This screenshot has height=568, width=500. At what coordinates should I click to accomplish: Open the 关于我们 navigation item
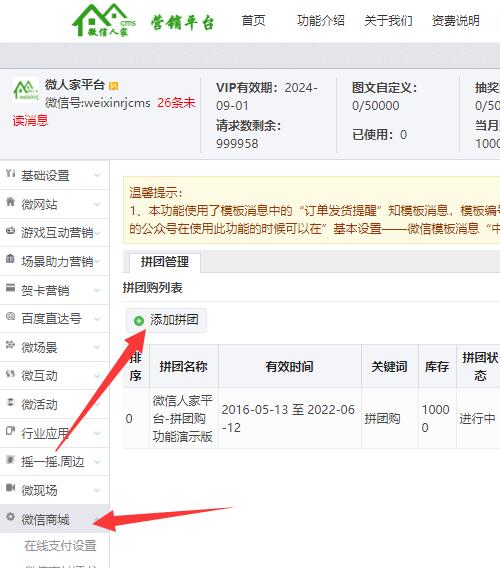pyautogui.click(x=388, y=20)
